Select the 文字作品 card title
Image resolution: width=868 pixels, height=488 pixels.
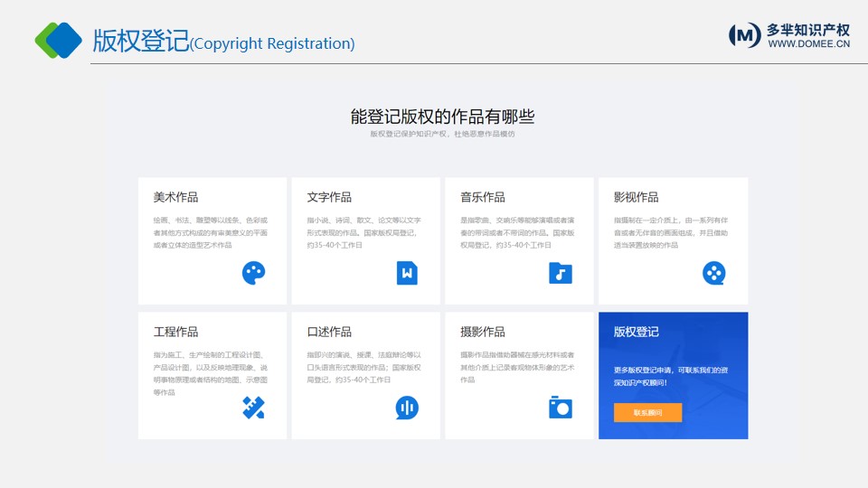click(x=329, y=197)
